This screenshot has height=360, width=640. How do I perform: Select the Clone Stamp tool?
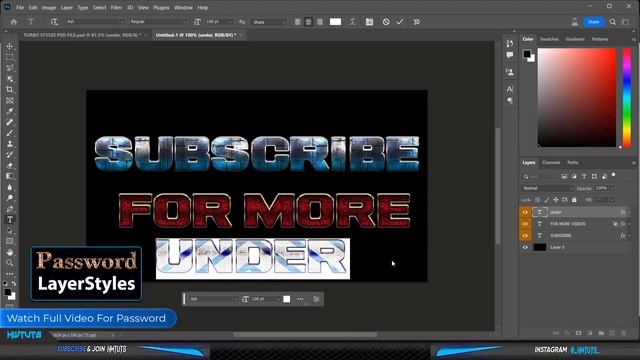click(x=9, y=144)
